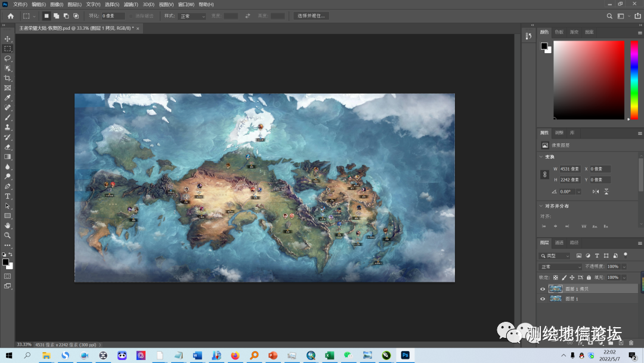Activate the Zoom tool
644x363 pixels.
(x=8, y=235)
